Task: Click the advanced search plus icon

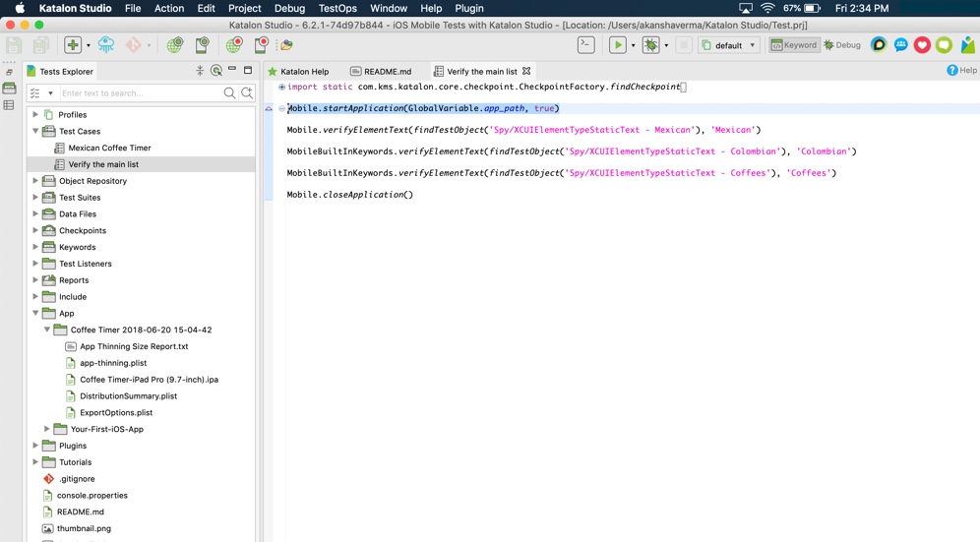Action: point(247,93)
